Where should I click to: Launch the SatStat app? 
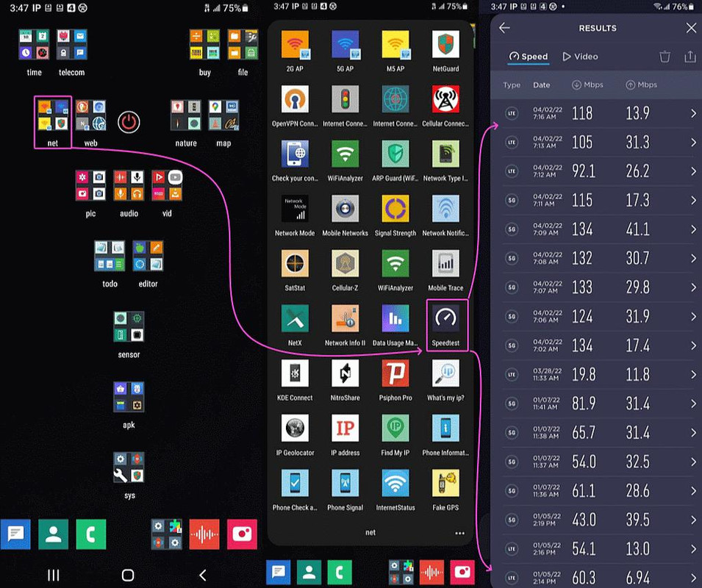pos(295,264)
